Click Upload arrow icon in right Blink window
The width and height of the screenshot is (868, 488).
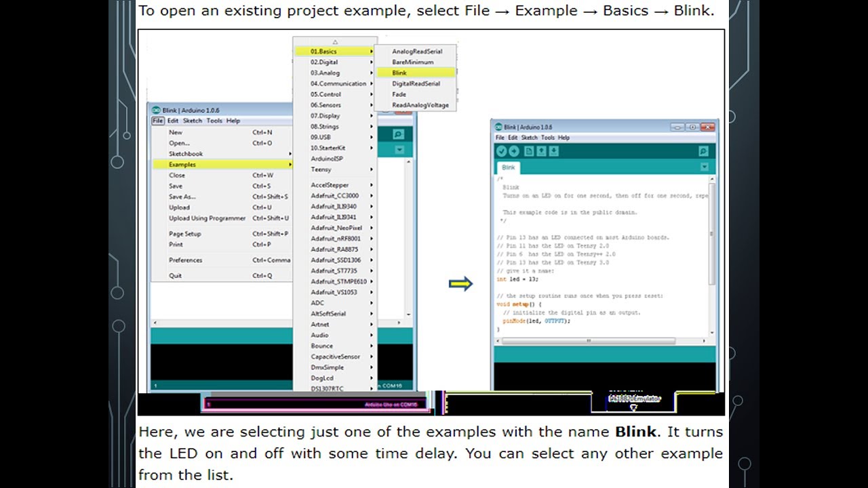514,151
